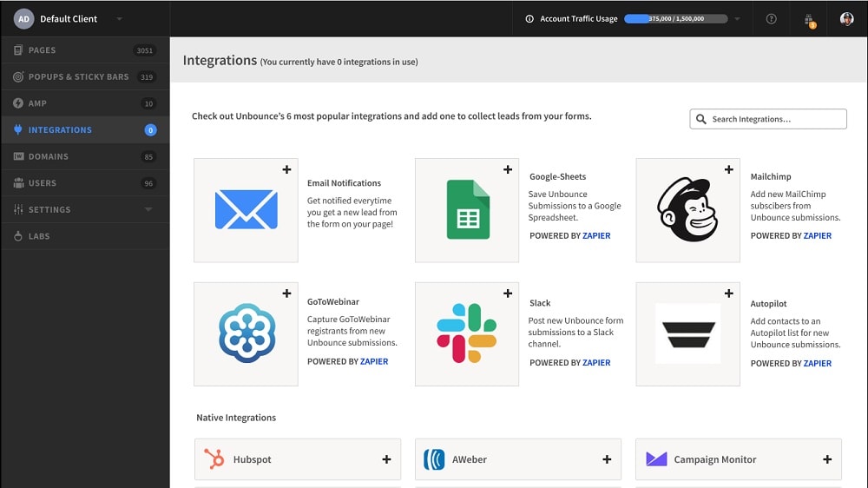Click the search magnifier icon

coord(700,119)
